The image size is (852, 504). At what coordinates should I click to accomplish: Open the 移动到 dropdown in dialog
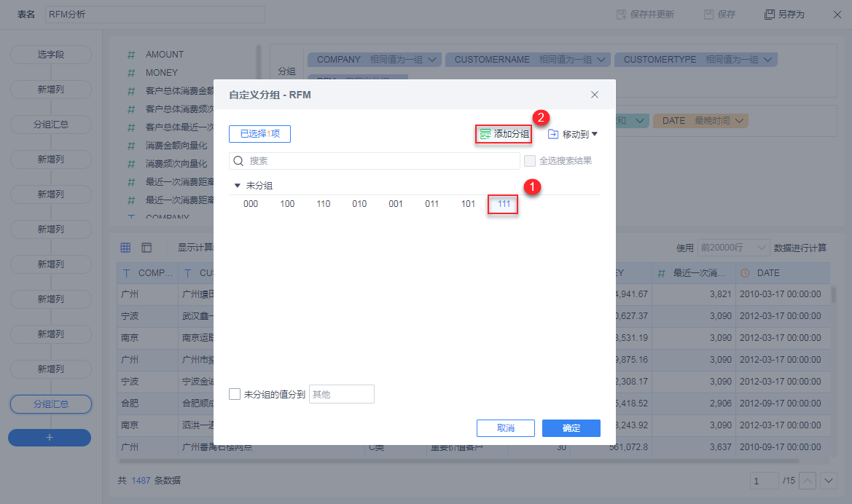click(573, 134)
